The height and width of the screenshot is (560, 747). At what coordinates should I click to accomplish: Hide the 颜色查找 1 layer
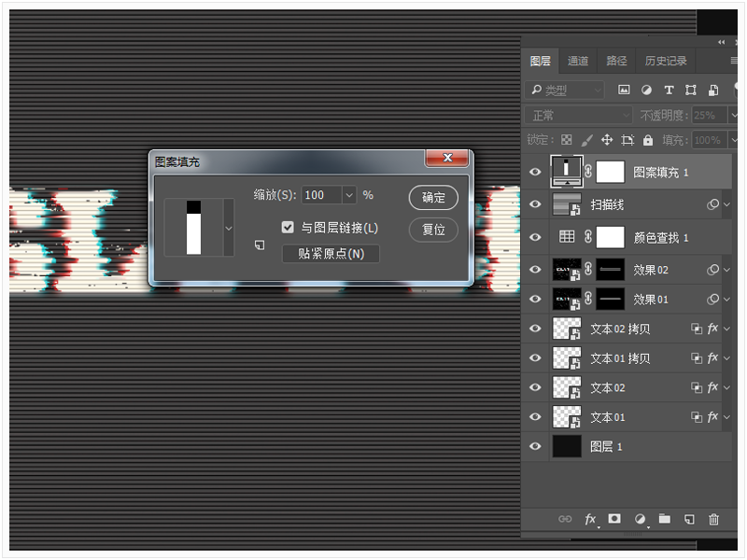[x=535, y=237]
